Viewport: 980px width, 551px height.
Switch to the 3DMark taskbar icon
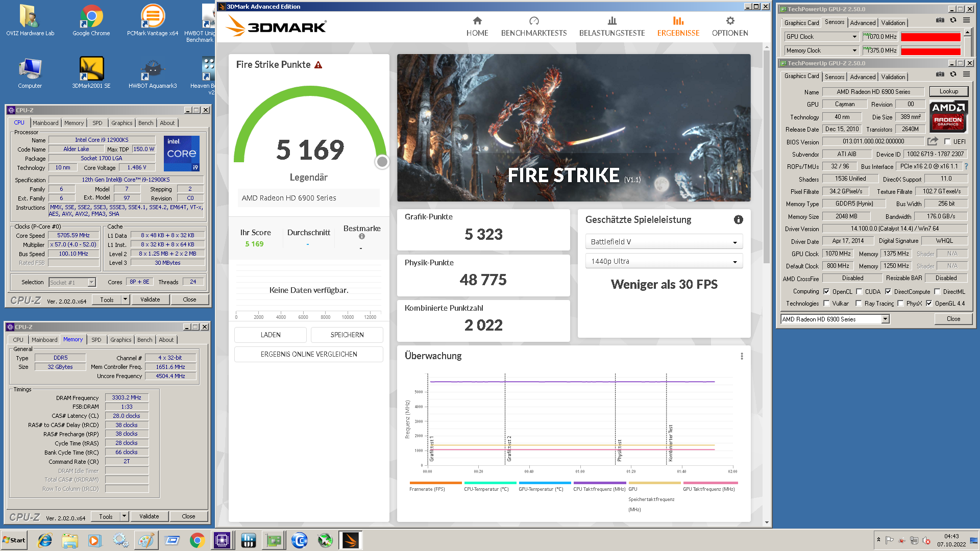[x=351, y=540]
